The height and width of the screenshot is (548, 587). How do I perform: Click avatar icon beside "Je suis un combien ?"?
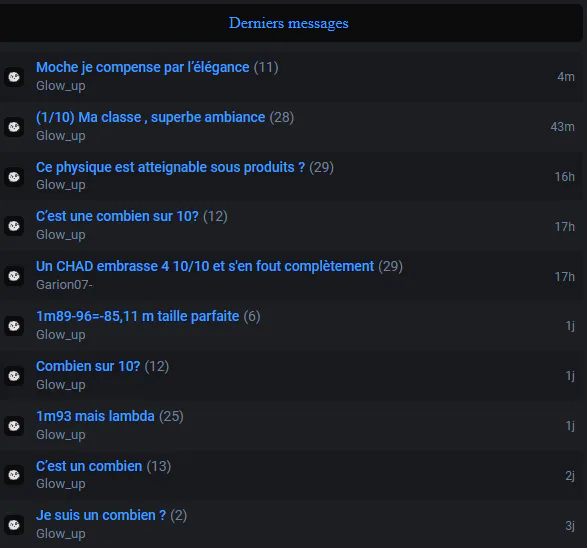14,524
